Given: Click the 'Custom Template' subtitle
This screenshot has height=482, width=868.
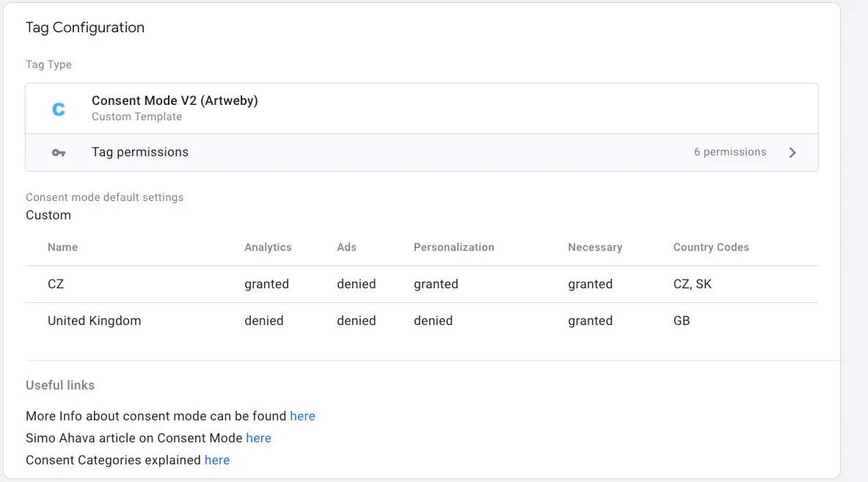Looking at the screenshot, I should click(x=136, y=117).
